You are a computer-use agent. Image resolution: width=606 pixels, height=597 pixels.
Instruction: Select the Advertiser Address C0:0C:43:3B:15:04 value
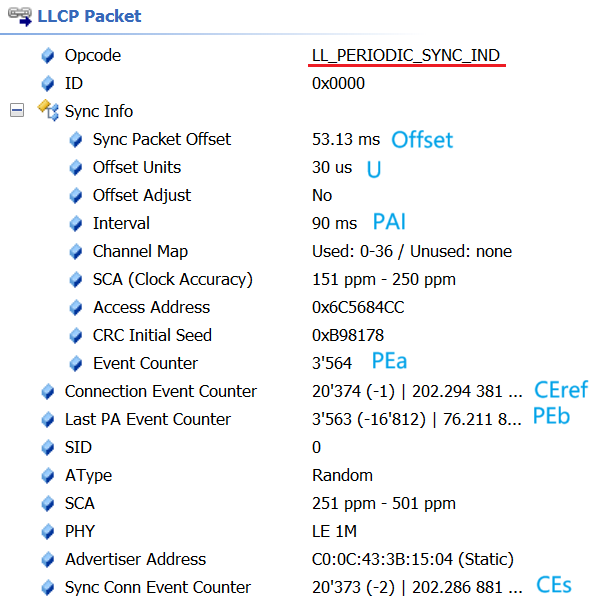tap(413, 560)
